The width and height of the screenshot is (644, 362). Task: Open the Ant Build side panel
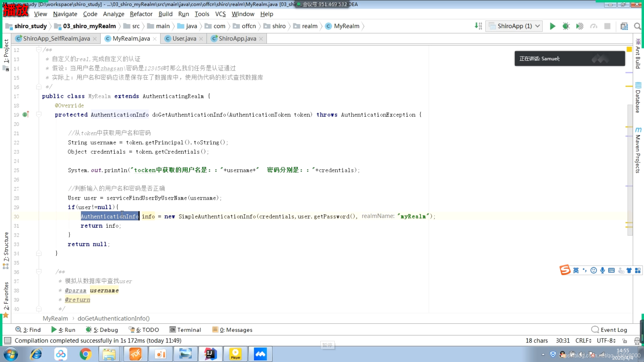point(638,54)
